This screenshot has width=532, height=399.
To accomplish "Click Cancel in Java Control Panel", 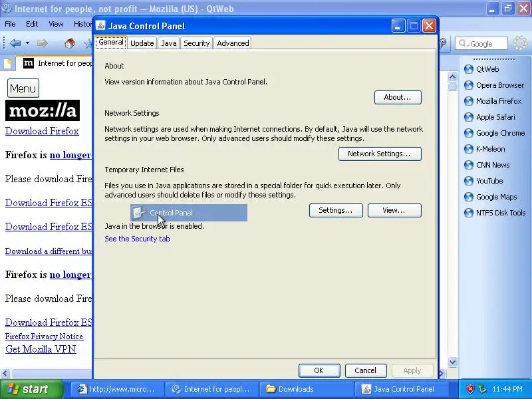I will point(365,370).
